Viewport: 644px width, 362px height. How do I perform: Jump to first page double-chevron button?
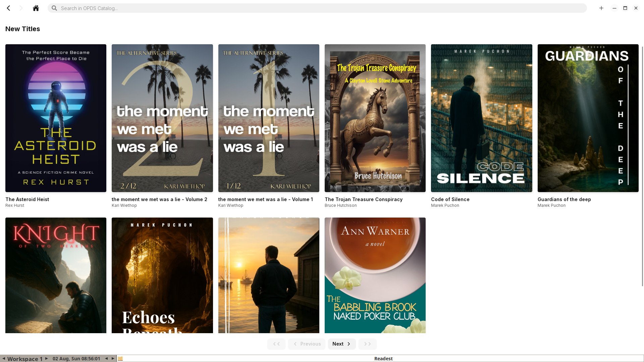tap(276, 344)
